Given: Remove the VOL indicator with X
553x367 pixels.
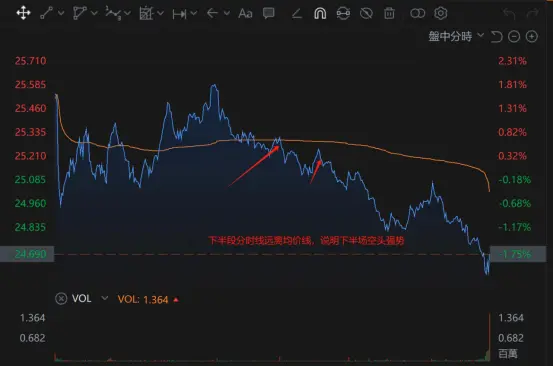Looking at the screenshot, I should tap(61, 299).
